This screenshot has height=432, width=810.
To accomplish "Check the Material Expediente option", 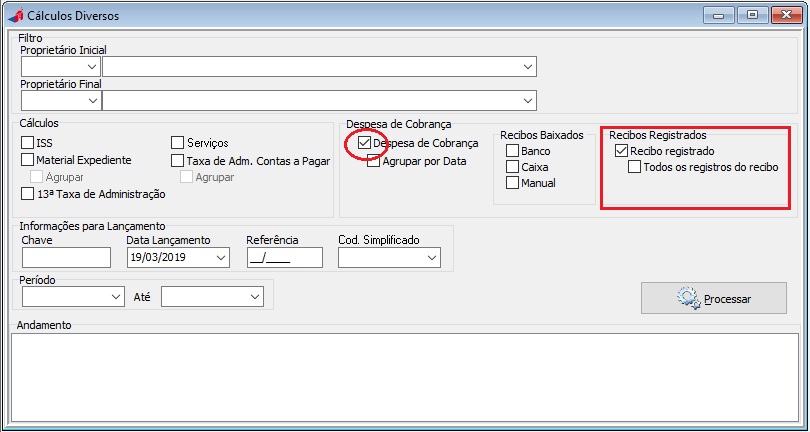I will (x=28, y=159).
